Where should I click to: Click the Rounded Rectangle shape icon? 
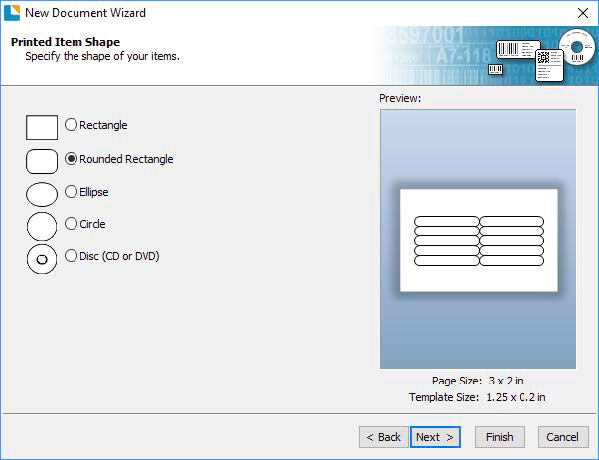coord(42,161)
